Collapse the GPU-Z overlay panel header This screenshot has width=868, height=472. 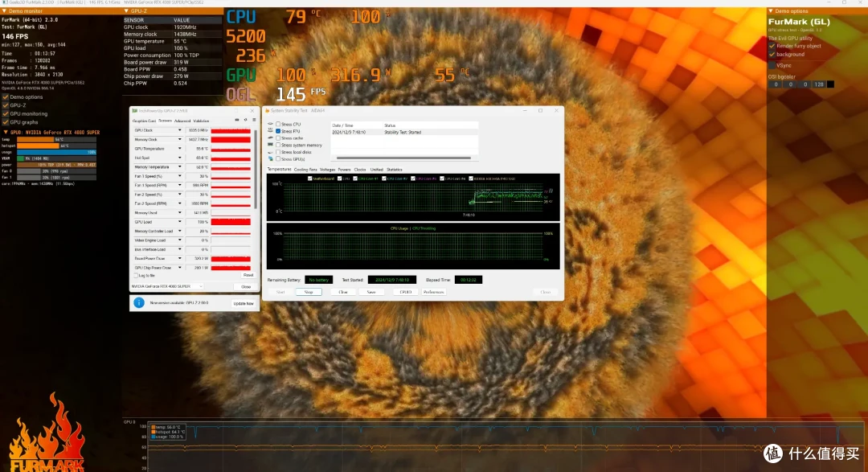pos(126,11)
